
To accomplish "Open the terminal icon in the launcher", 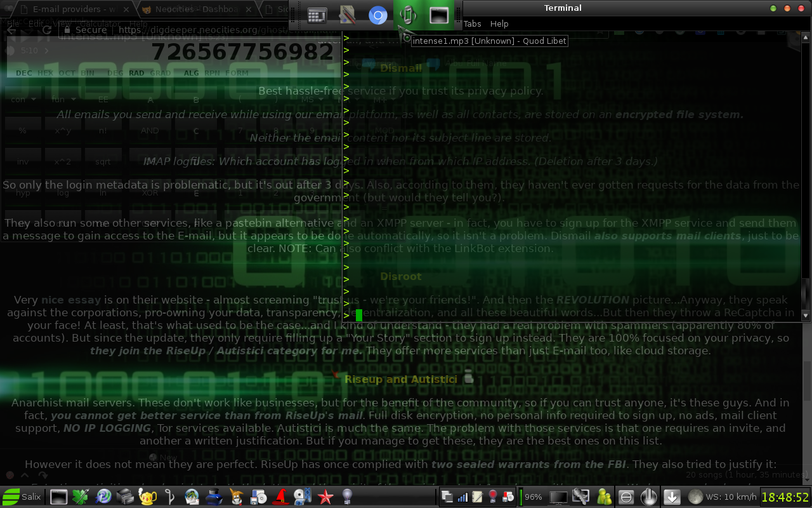I will tap(439, 14).
